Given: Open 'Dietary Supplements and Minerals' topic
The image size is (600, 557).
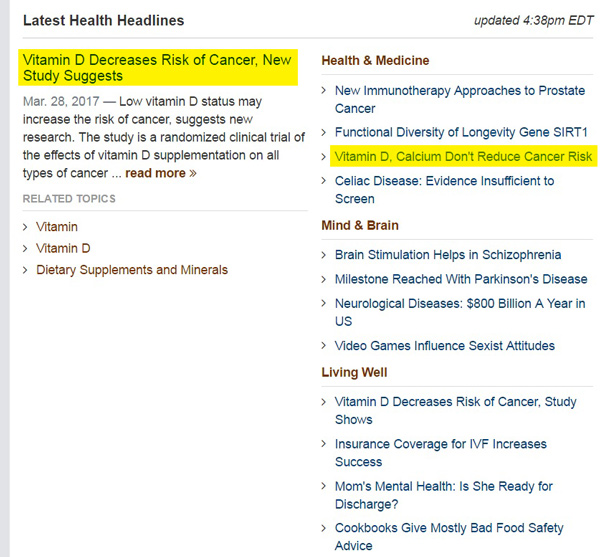Looking at the screenshot, I should [132, 270].
